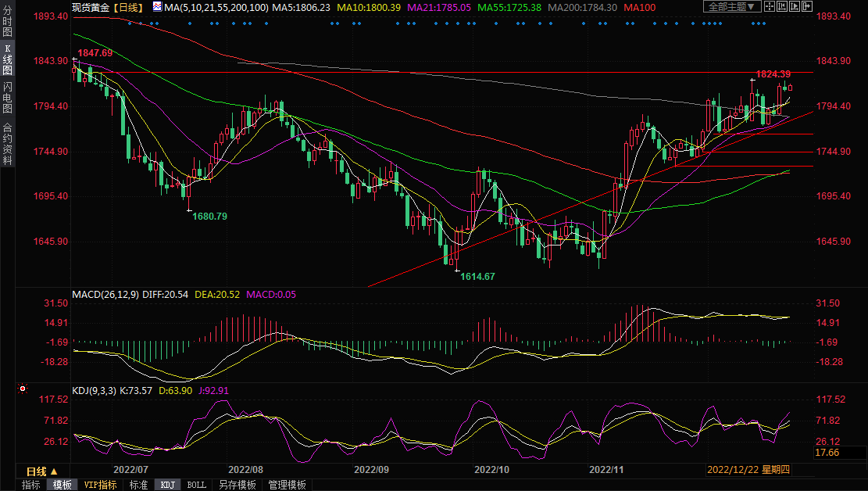This screenshot has width=868, height=491.
Task: Click the play-forward range icon
Action: point(796,7)
